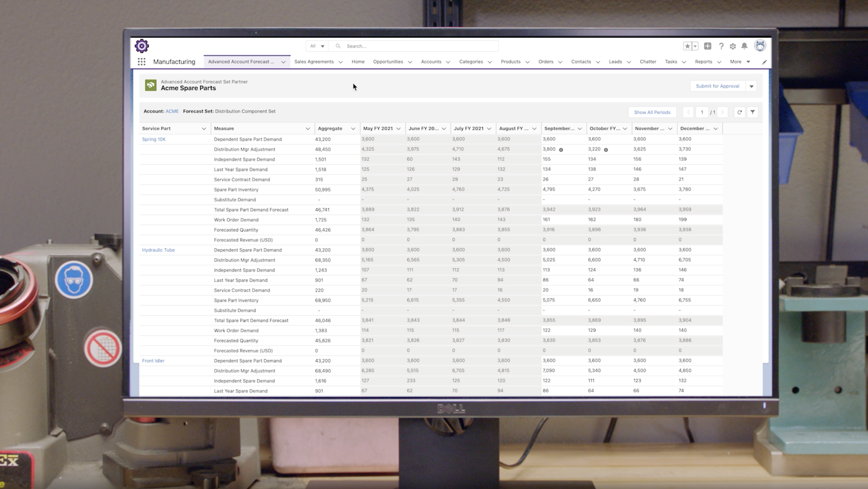Open the December column menu chevron
Viewport: 868px width, 489px height.
coord(716,129)
